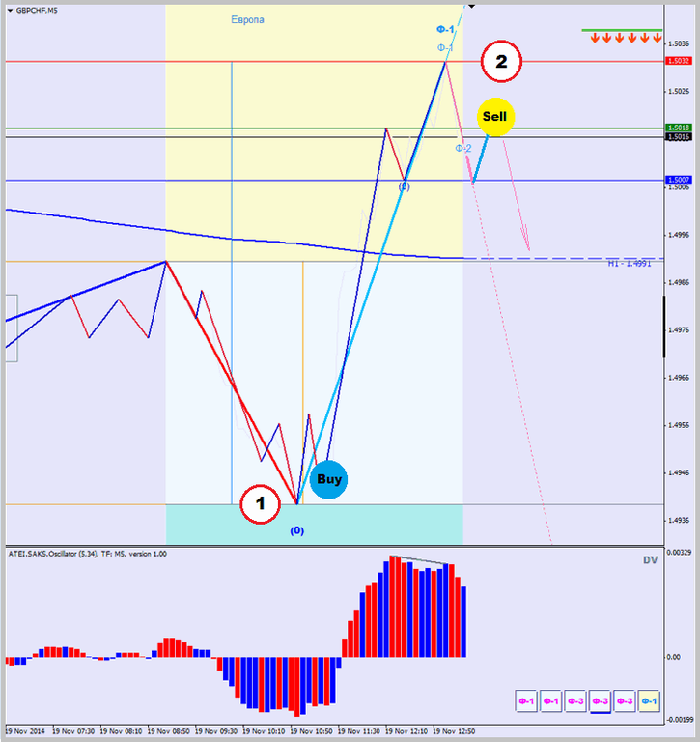The image size is (700, 742).
Task: Click the 0.00329 oscillator scale value
Action: pyautogui.click(x=679, y=553)
